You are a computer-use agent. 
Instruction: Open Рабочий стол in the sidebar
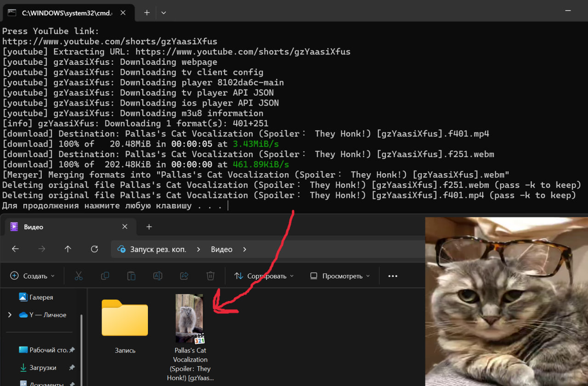tap(43, 350)
